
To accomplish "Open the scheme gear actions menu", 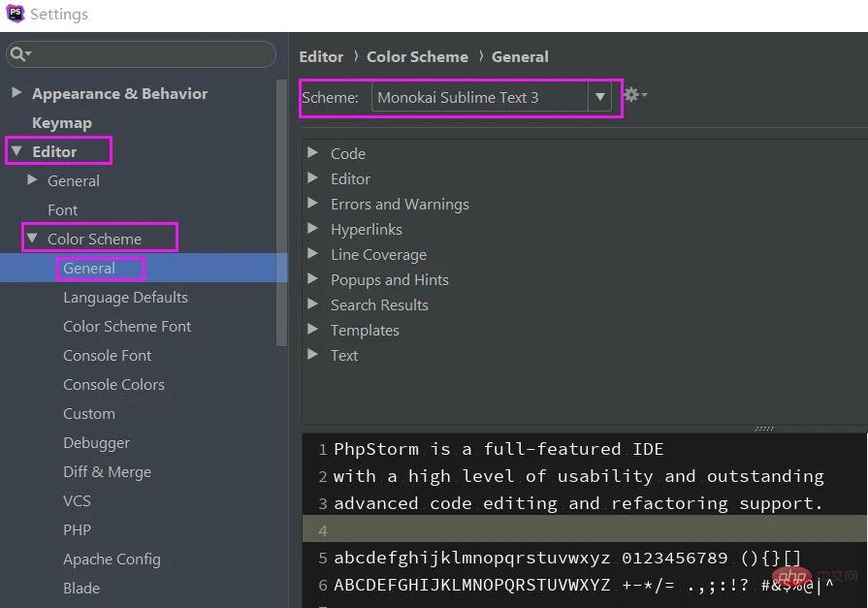I will tap(635, 95).
